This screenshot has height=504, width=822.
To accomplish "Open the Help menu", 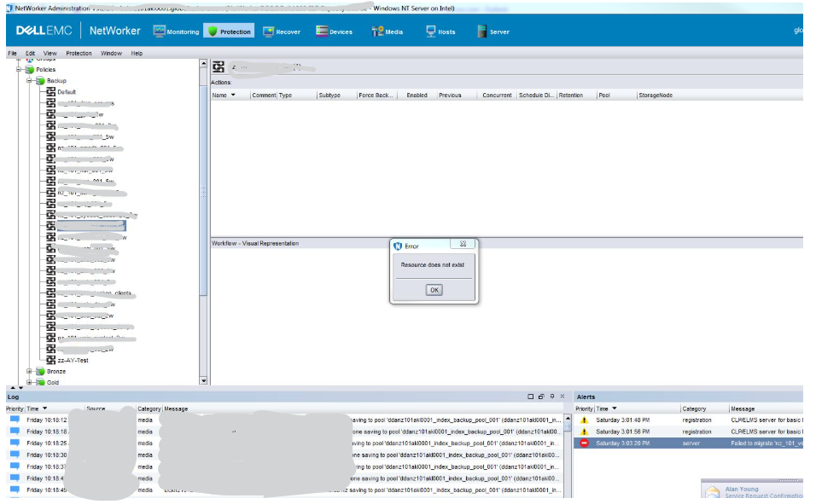I will (x=137, y=54).
